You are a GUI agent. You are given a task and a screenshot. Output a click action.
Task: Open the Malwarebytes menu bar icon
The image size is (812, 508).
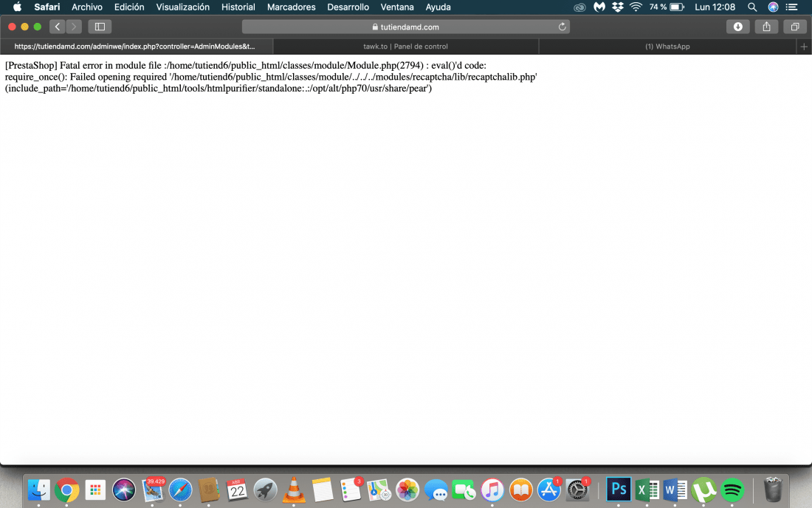tap(599, 7)
